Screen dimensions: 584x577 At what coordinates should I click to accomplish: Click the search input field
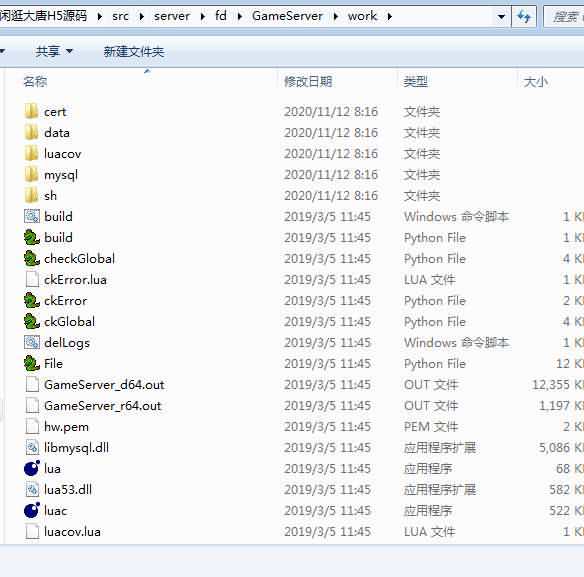[x=564, y=16]
